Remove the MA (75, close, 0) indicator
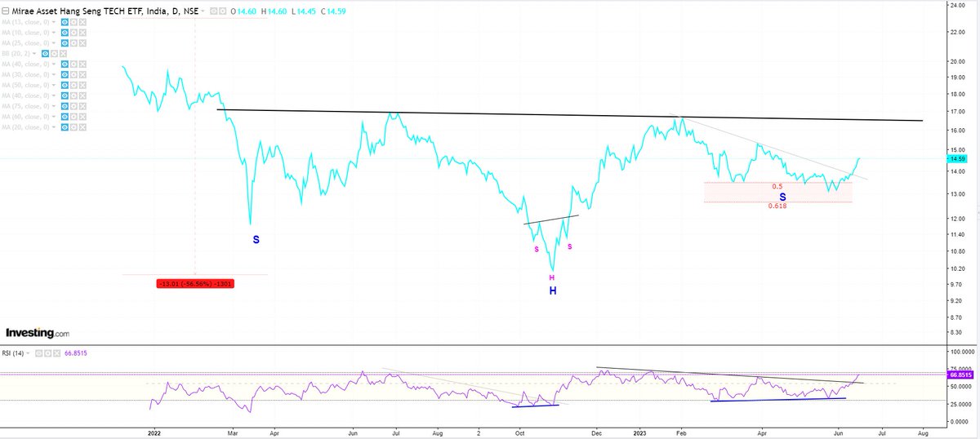This screenshot has height=439, width=980. point(82,106)
